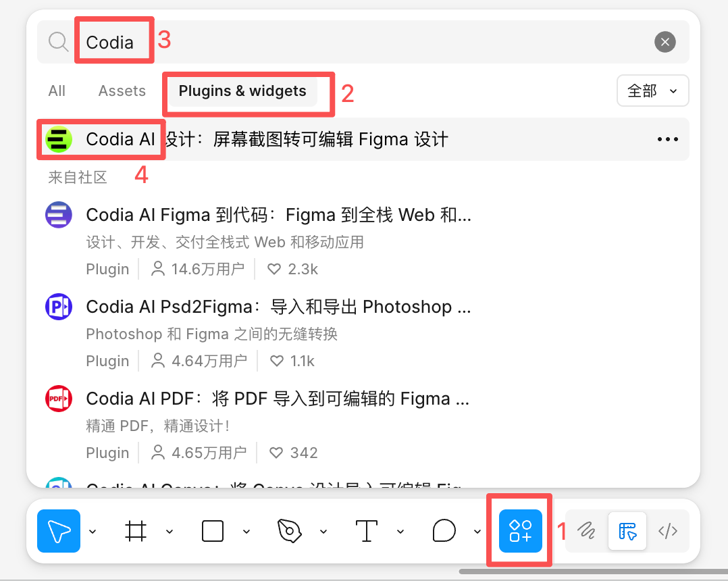Expand Move tool options chevron

click(93, 531)
